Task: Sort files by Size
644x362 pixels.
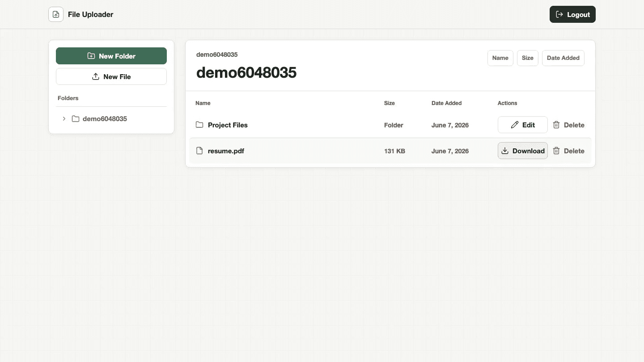Action: (x=527, y=58)
